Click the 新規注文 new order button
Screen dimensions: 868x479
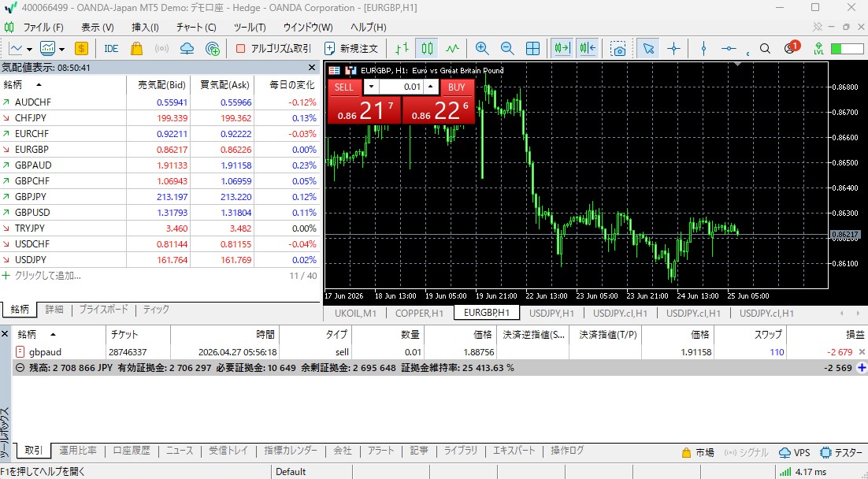coord(351,49)
